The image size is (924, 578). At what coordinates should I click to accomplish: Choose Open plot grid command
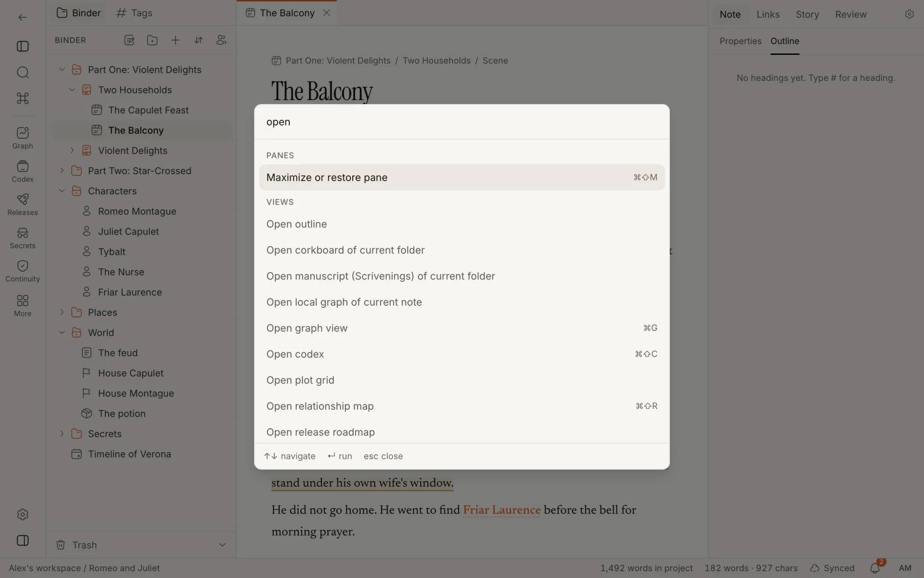pyautogui.click(x=462, y=380)
